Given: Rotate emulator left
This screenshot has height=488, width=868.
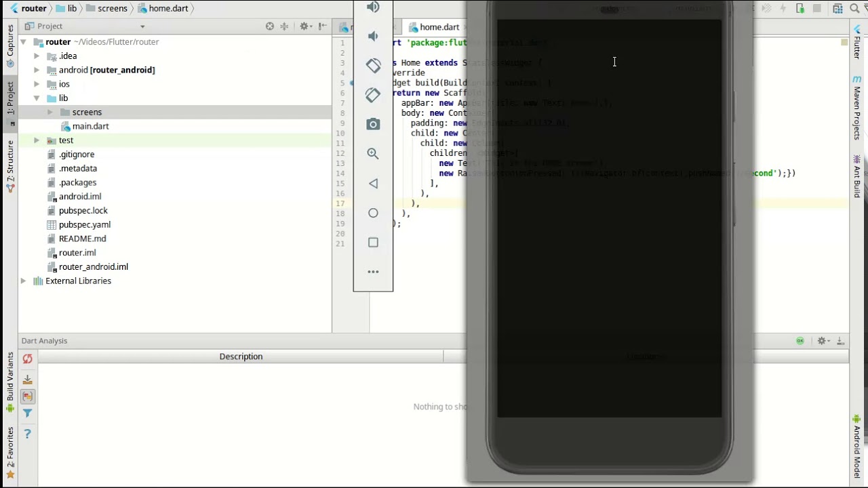Looking at the screenshot, I should tap(373, 65).
